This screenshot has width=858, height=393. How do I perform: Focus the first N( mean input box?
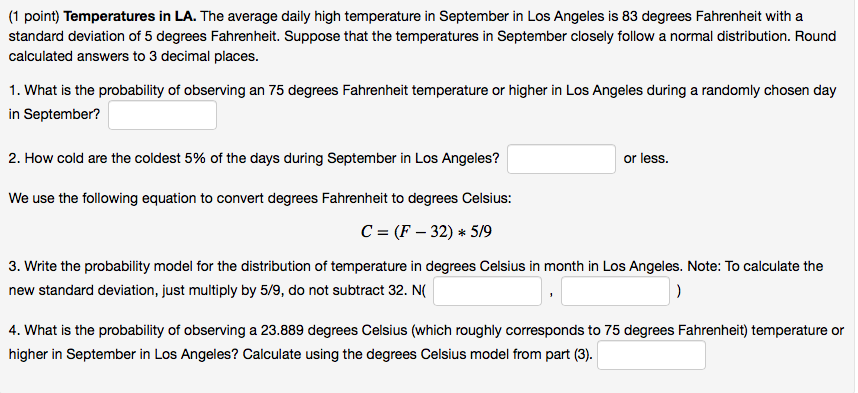click(488, 291)
